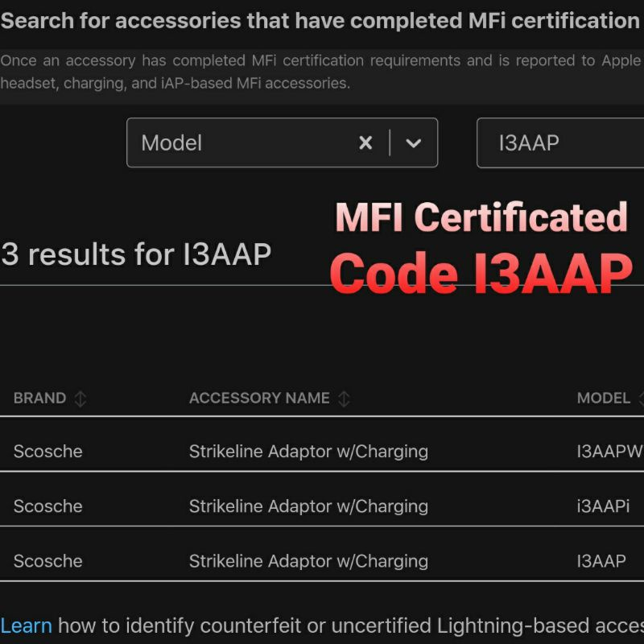Open the Model search-type combo box
Image resolution: width=644 pixels, height=644 pixels.
tap(242, 143)
